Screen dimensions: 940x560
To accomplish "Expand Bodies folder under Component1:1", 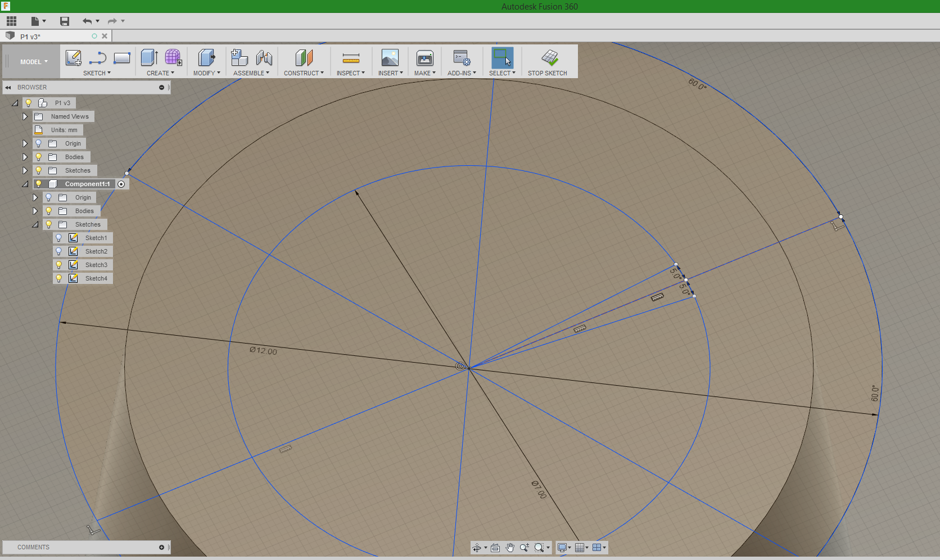I will 35,211.
